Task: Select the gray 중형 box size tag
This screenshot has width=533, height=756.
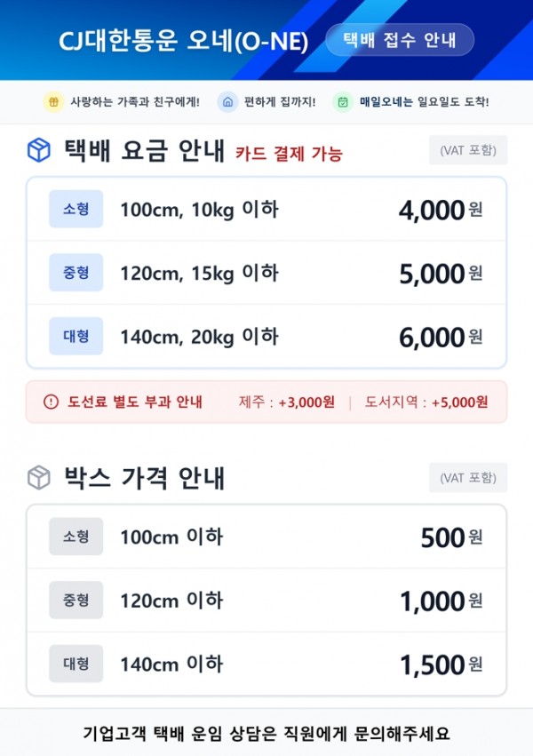Action: [x=76, y=601]
